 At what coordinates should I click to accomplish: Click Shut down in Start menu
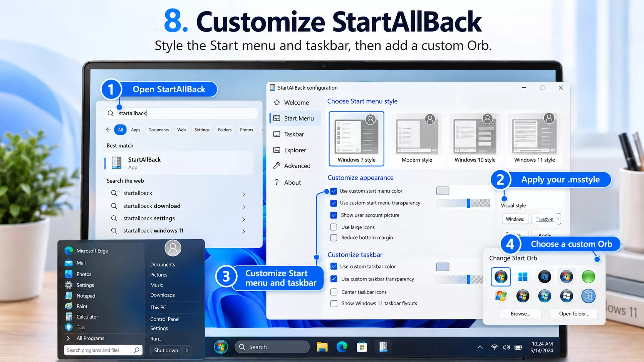[x=166, y=350]
